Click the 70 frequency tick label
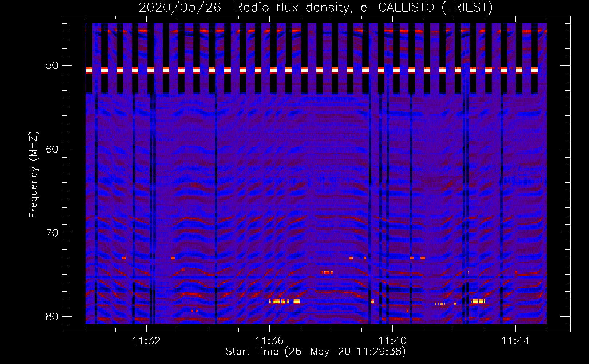 [52, 233]
